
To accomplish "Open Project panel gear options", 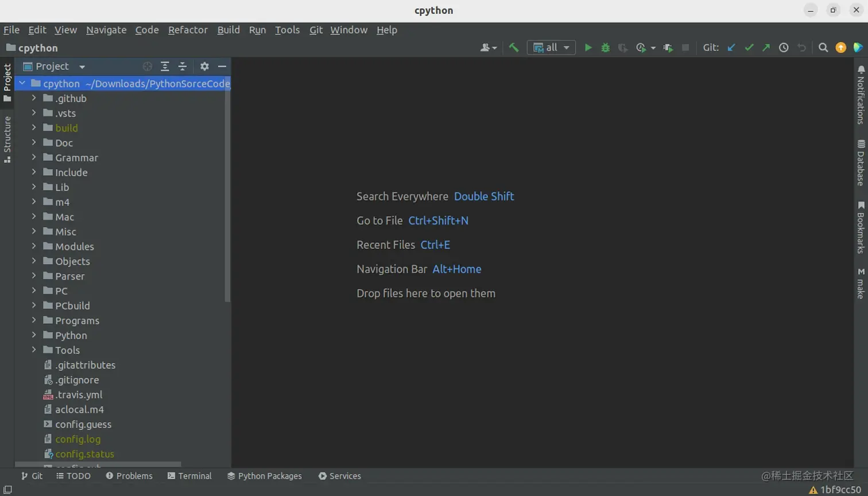I will 204,67.
